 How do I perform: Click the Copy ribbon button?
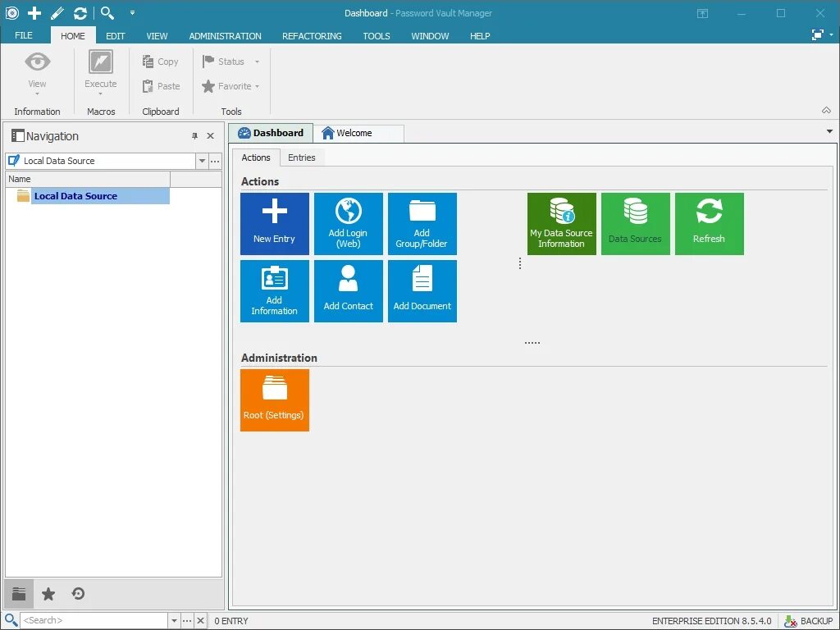[160, 62]
